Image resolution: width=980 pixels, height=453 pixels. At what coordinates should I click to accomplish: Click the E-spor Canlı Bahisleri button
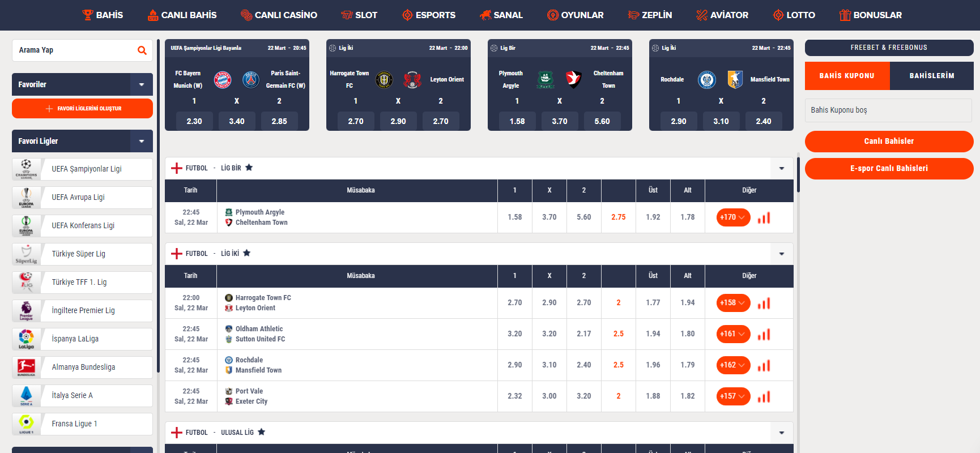889,169
